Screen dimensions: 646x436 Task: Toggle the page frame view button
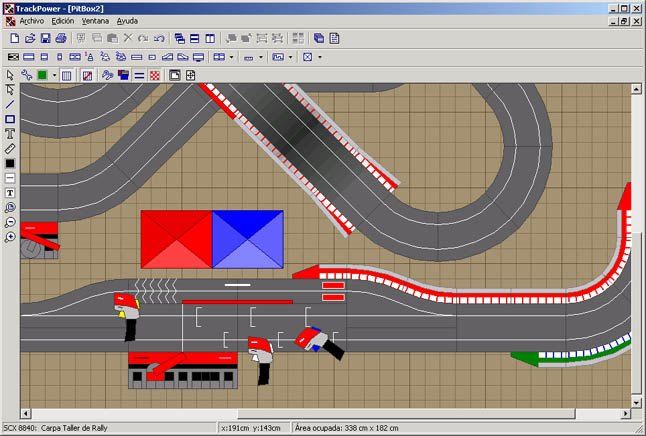pyautogui.click(x=175, y=75)
